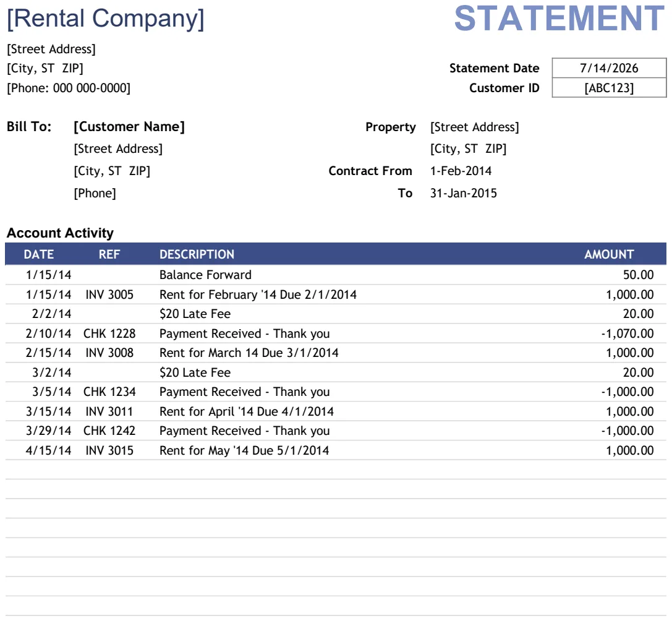Viewport: 672px width, 631px height.
Task: Select contract start date 1-Feb-2014
Action: [461, 171]
